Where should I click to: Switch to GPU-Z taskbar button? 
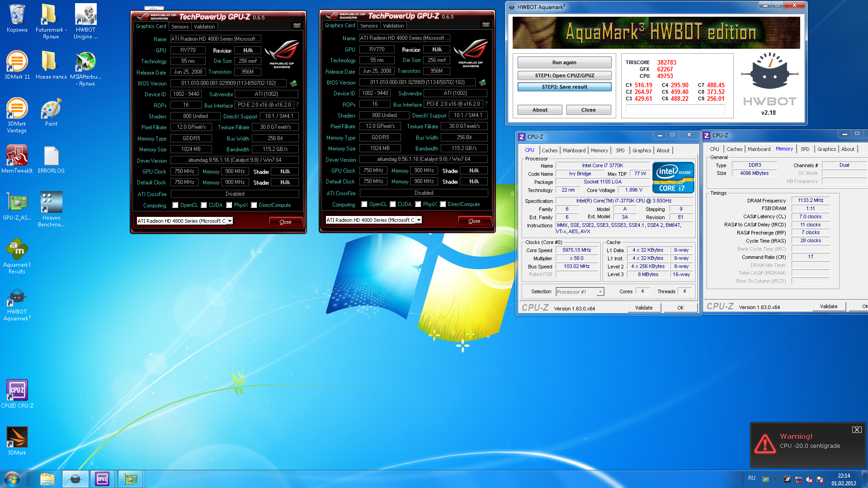tap(131, 479)
